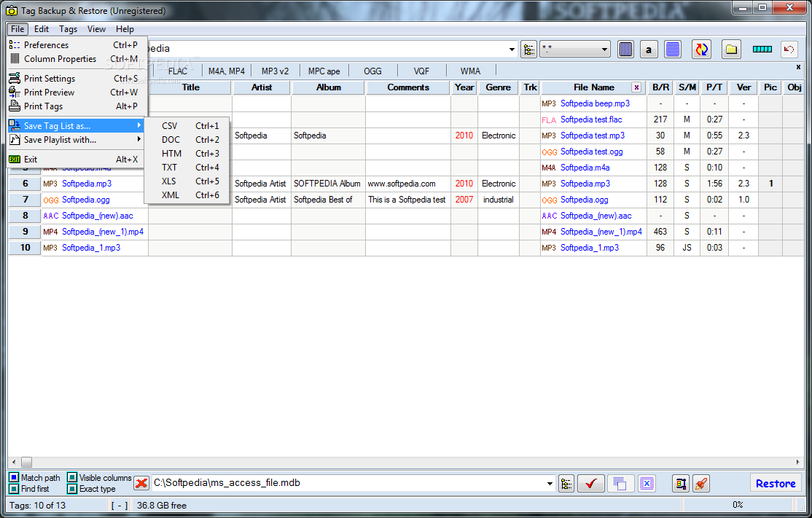Click the folder tree icon beside backup path
812x518 pixels.
point(566,484)
